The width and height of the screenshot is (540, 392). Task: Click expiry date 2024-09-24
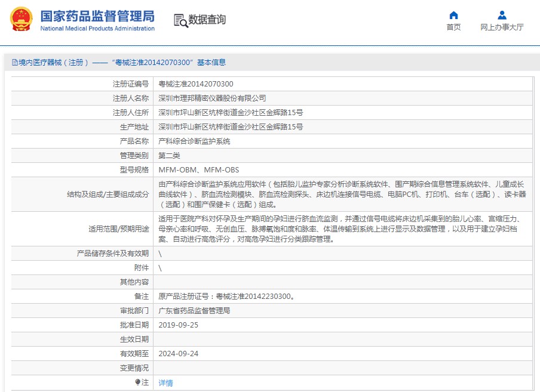click(x=179, y=353)
